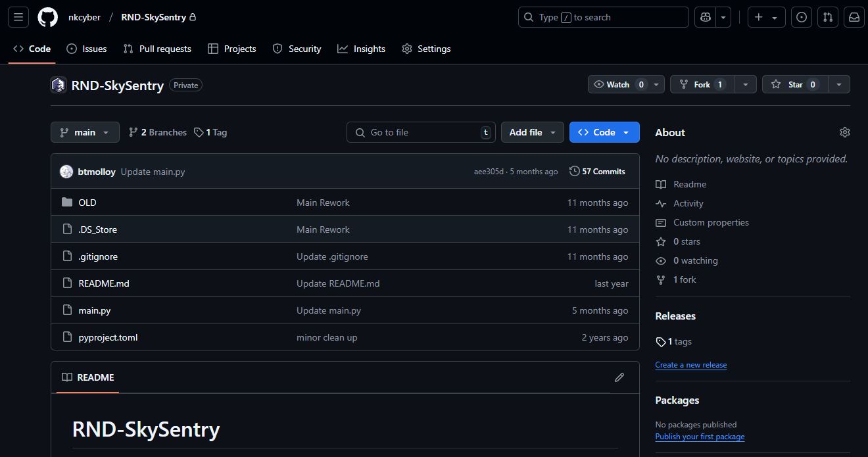
Task: Star the repository
Action: pos(795,84)
